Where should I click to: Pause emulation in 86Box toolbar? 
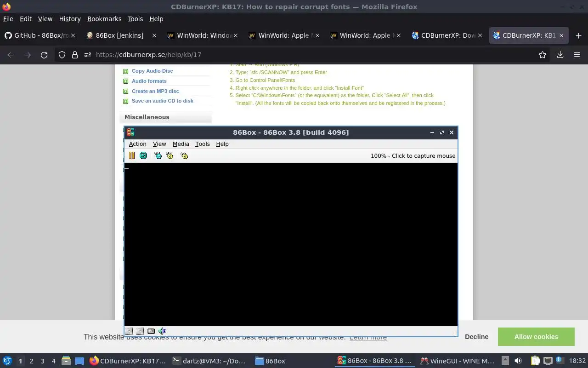(x=132, y=155)
